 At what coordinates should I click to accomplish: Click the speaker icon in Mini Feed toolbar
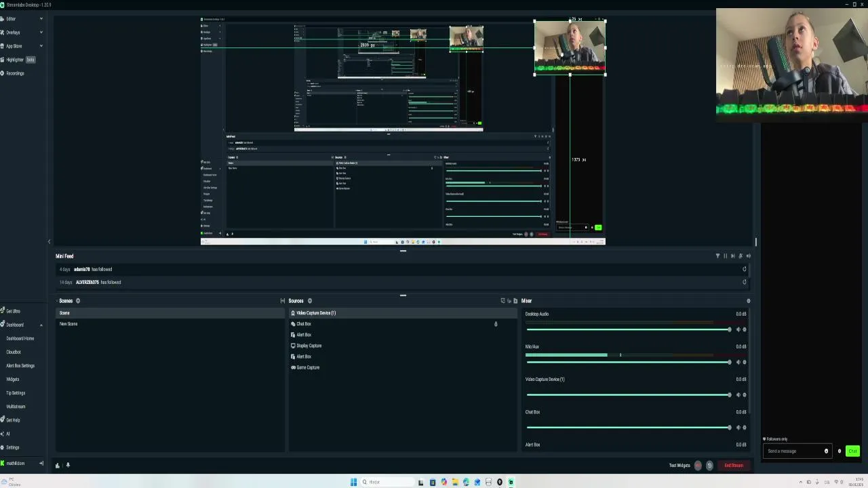coord(748,256)
